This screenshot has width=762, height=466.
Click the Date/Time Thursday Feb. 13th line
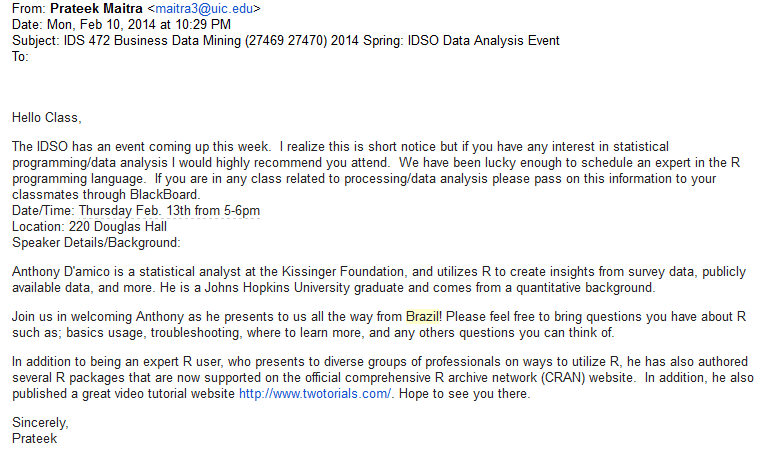[136, 210]
